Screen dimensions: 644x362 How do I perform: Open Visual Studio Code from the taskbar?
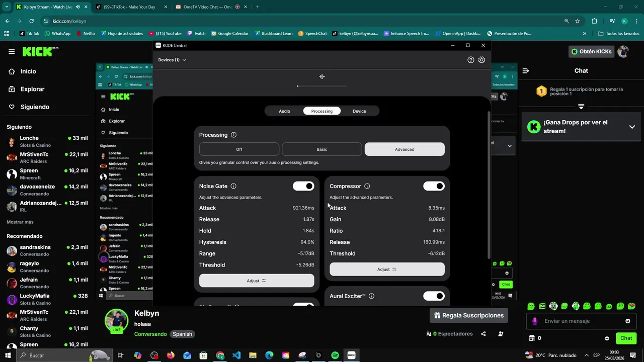click(x=236, y=355)
